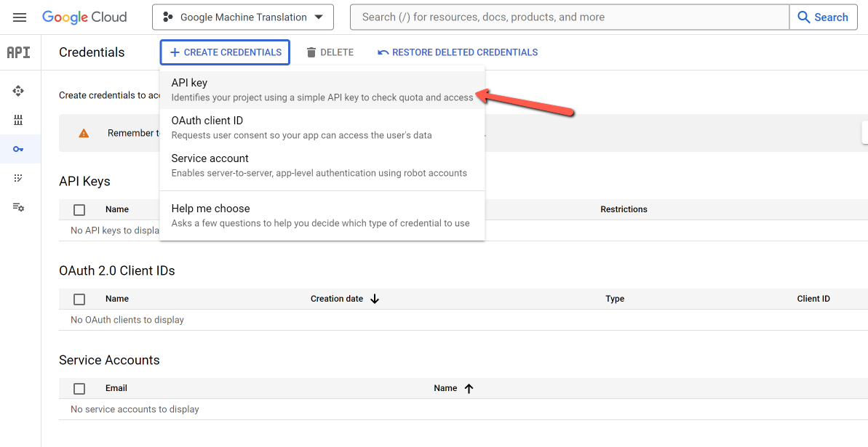
Task: Open Enabled APIs & services sidebar icon
Action: 18,91
